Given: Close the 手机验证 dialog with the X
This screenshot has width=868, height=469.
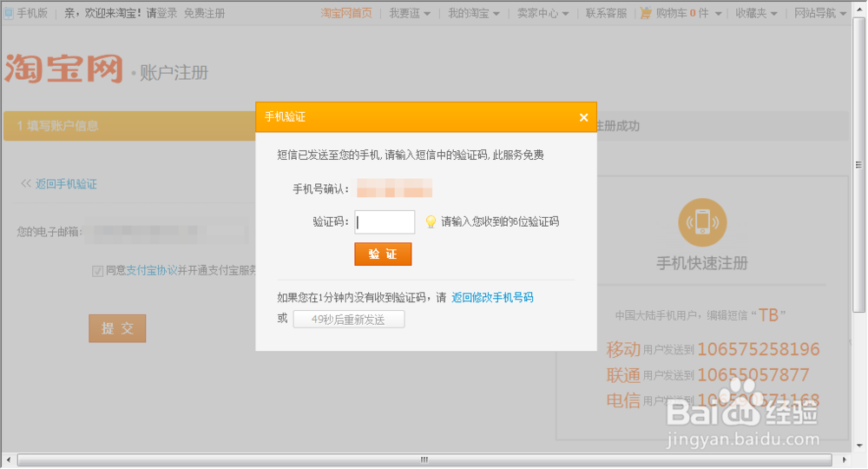Looking at the screenshot, I should click(583, 117).
